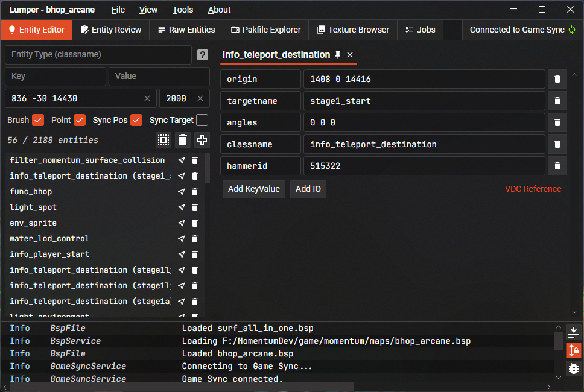Teleport to the func_bhop entity
This screenshot has width=584, height=392.
click(182, 192)
